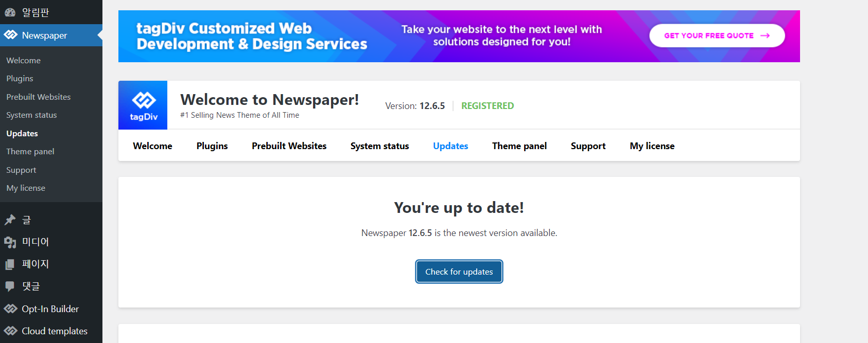Open My license in sidebar submenu
Screen dimensions: 868x343
(x=26, y=188)
